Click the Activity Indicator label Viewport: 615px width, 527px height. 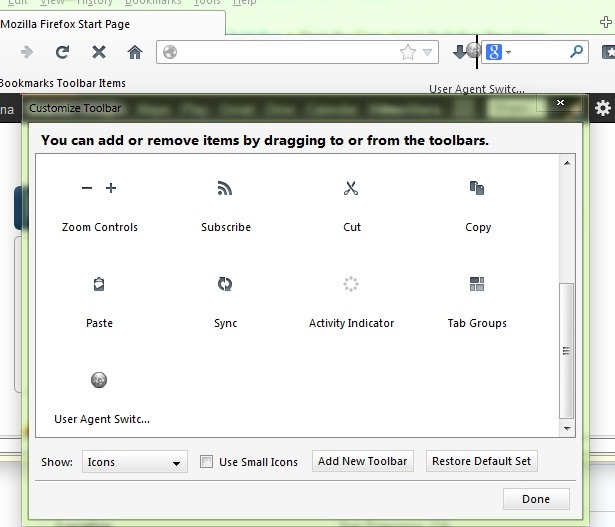pyautogui.click(x=351, y=323)
